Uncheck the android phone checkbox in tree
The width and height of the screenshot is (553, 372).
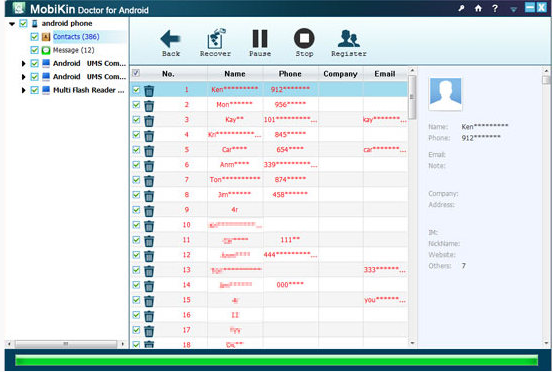(23, 24)
